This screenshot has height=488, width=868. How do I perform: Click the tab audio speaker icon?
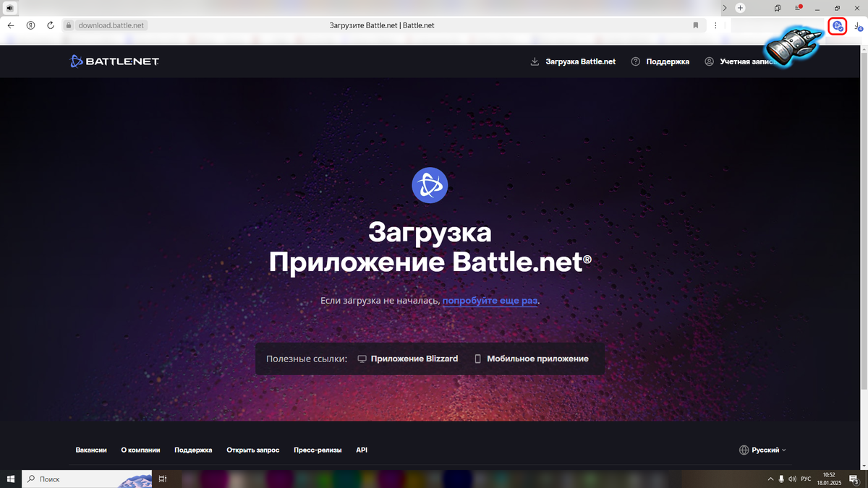11,8
